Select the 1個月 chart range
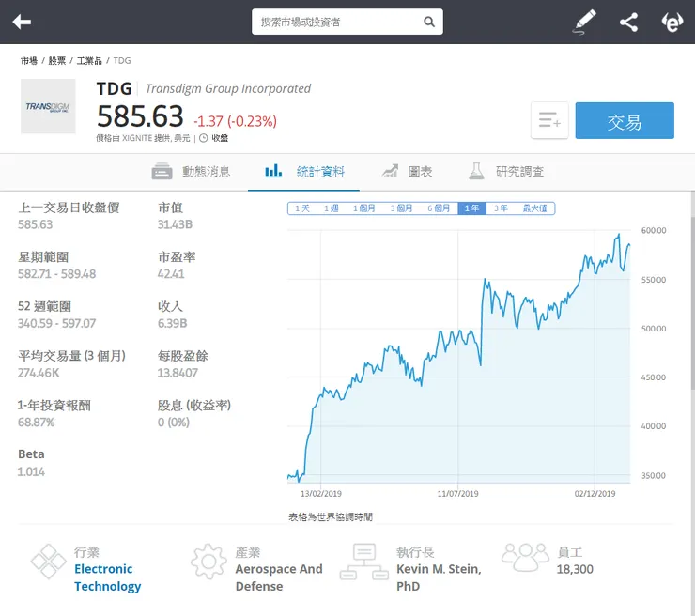The height and width of the screenshot is (616, 695). click(x=363, y=208)
